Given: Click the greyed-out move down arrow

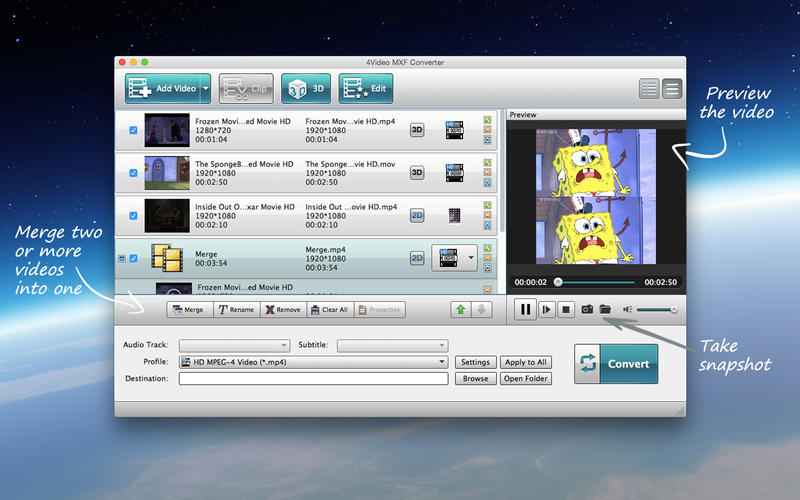Looking at the screenshot, I should [482, 310].
